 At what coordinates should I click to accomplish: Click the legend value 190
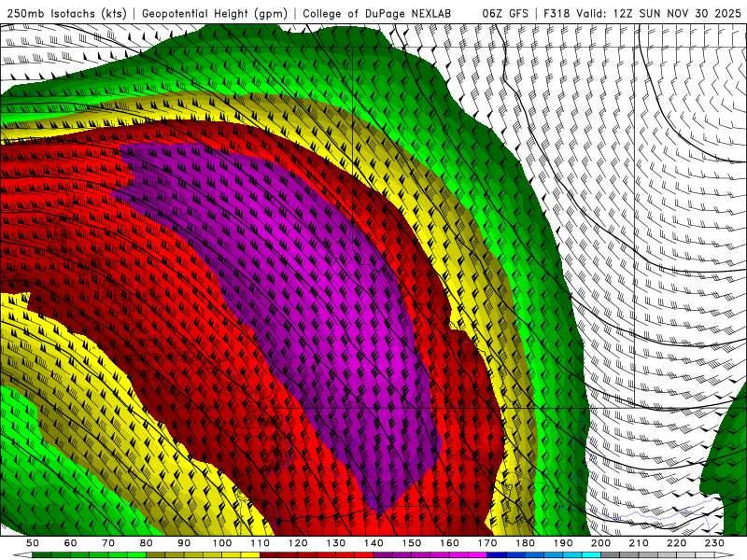pyautogui.click(x=563, y=543)
